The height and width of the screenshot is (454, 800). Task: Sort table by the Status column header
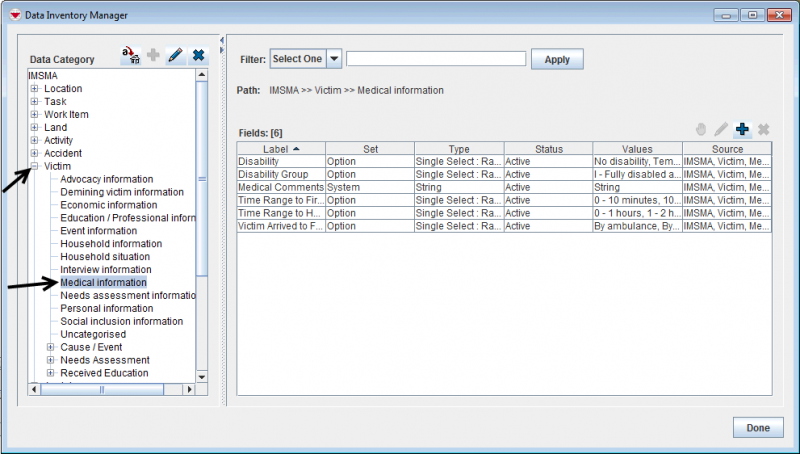(548, 148)
